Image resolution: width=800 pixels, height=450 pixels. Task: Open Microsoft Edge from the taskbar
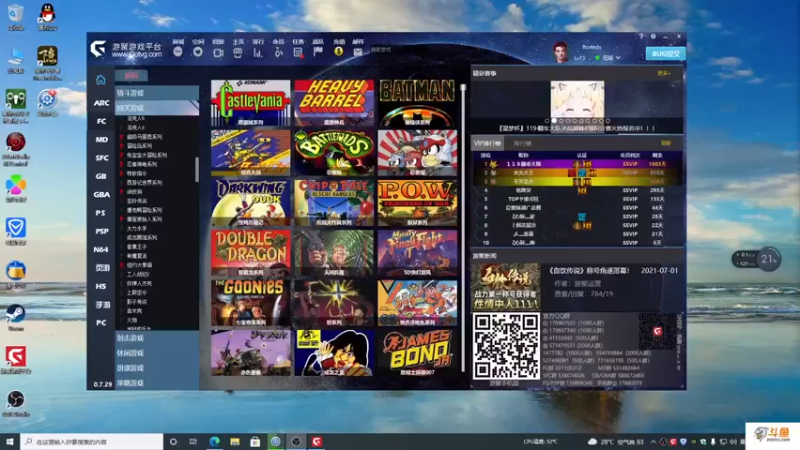pos(214,441)
